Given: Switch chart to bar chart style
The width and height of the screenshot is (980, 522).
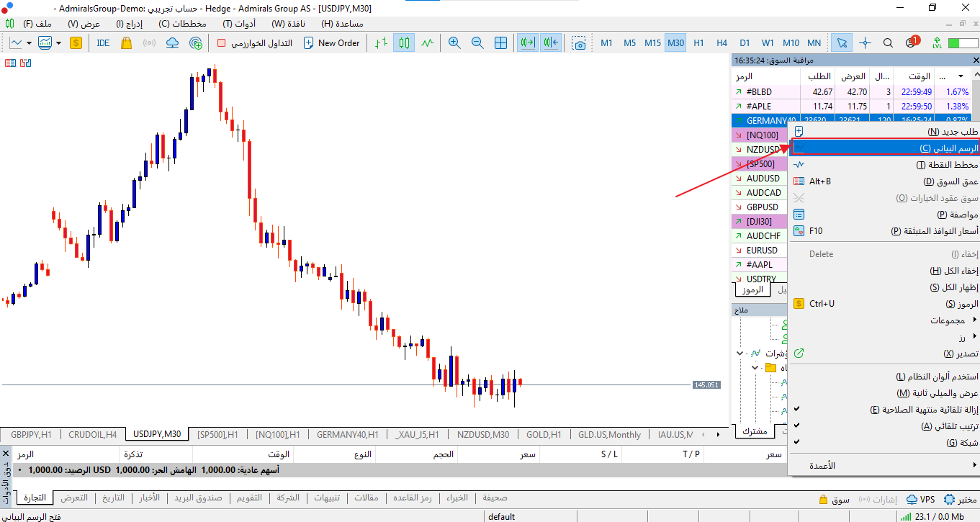Looking at the screenshot, I should point(382,43).
